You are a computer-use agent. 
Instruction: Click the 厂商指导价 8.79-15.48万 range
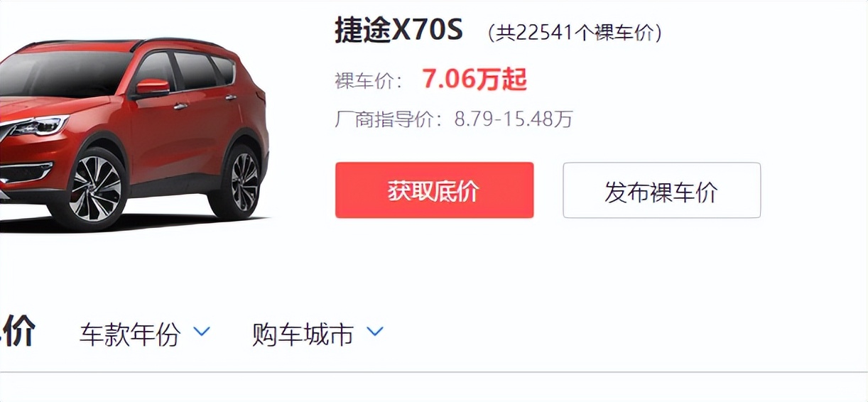454,119
